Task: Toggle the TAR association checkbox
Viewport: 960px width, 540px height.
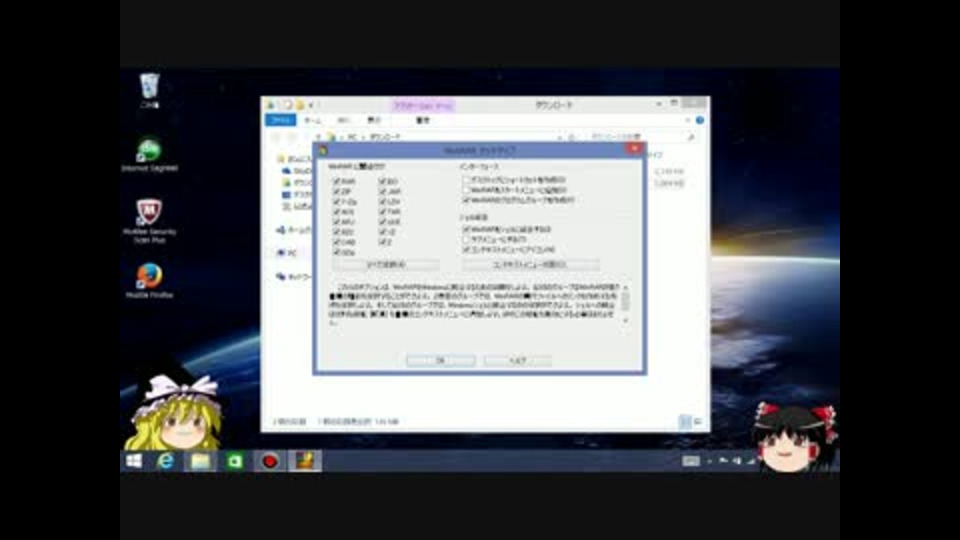Action: pos(383,212)
